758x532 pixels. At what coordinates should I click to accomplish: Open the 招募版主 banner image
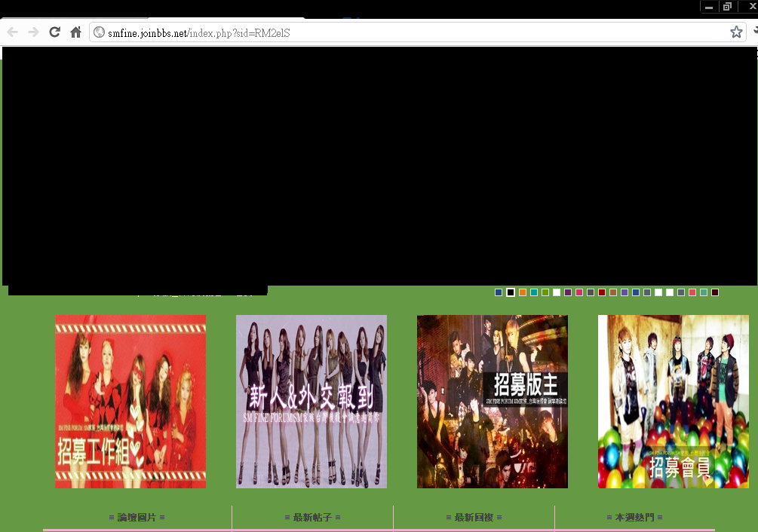(x=493, y=402)
